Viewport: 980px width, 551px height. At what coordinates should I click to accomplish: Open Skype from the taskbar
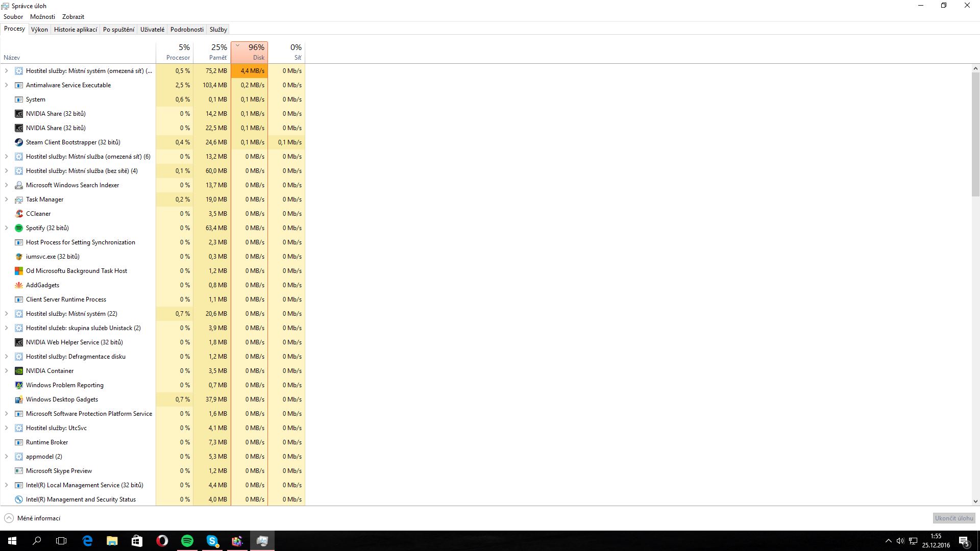(x=212, y=541)
